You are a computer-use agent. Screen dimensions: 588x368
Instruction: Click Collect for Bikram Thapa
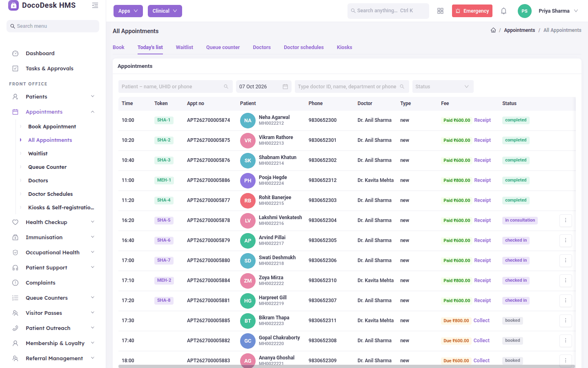pos(481,321)
